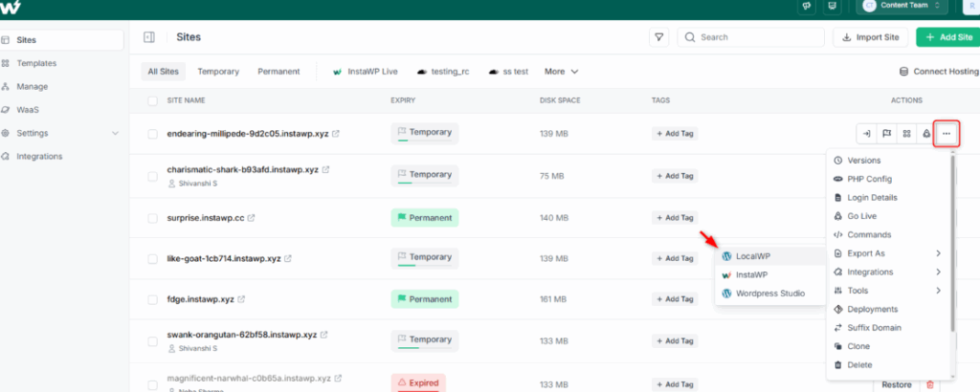
Task: Click the context menu's vertical scrollbar
Action: tap(952, 244)
